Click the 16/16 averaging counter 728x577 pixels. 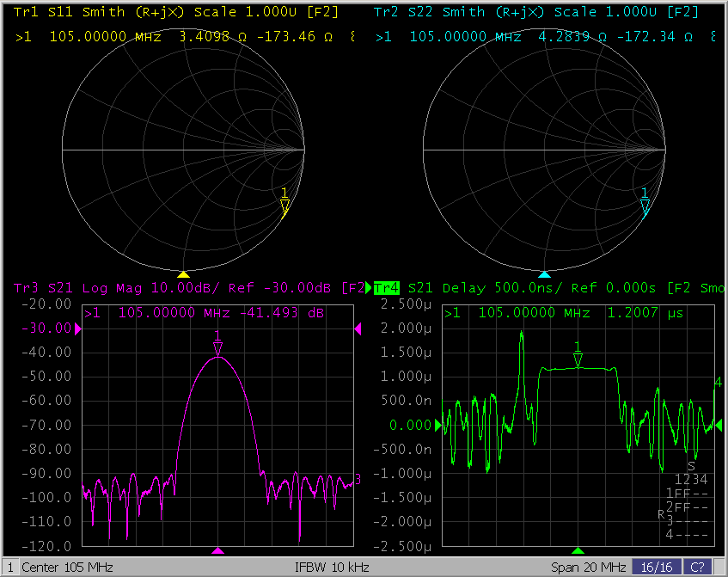click(x=656, y=568)
